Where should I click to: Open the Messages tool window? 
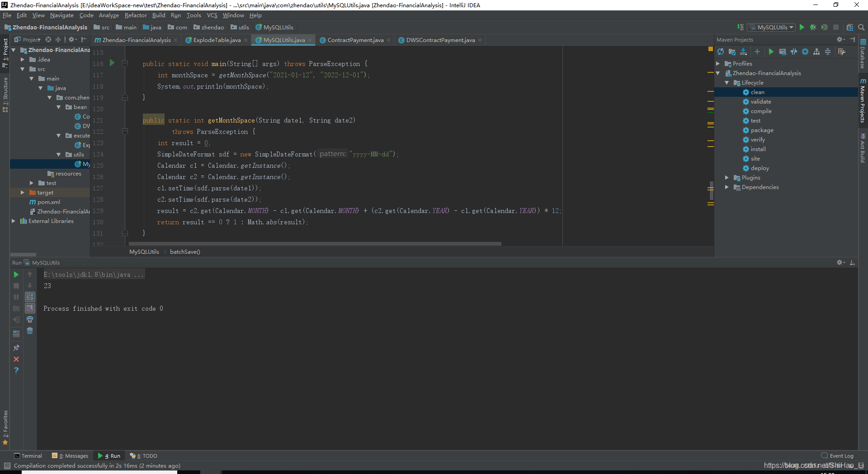click(x=70, y=456)
